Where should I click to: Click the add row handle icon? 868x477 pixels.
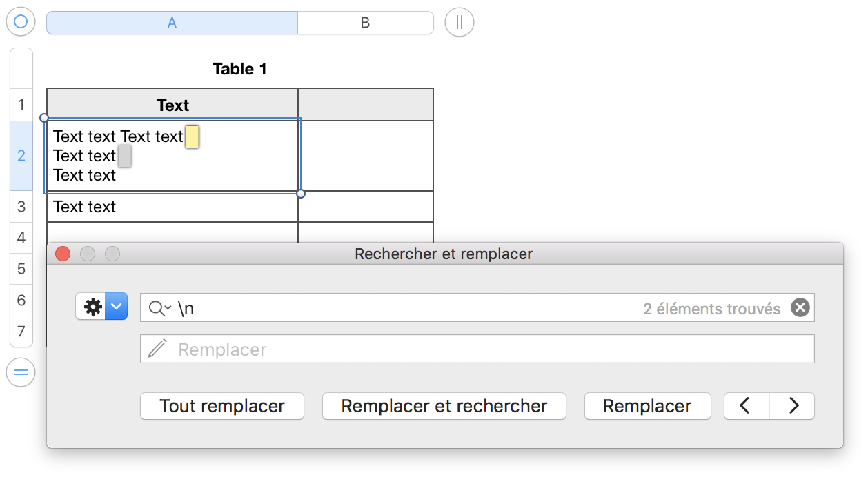coord(21,373)
